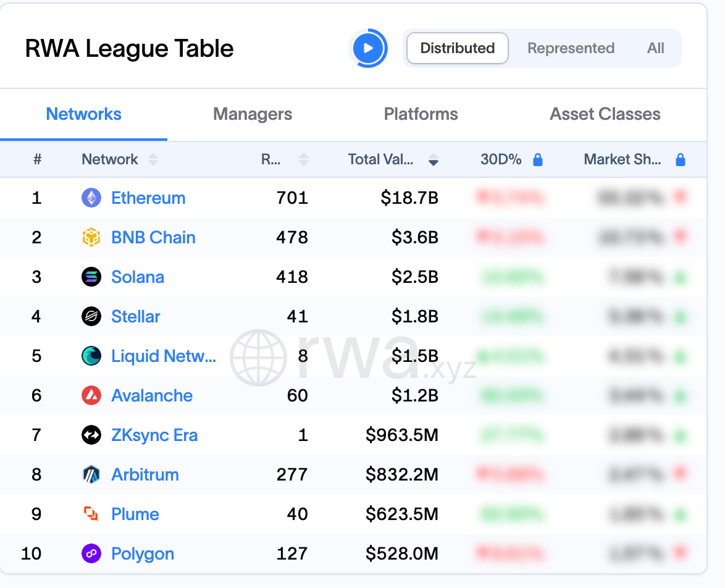Open the Plume network link
Viewport: 725px width, 588px height.
(x=135, y=514)
